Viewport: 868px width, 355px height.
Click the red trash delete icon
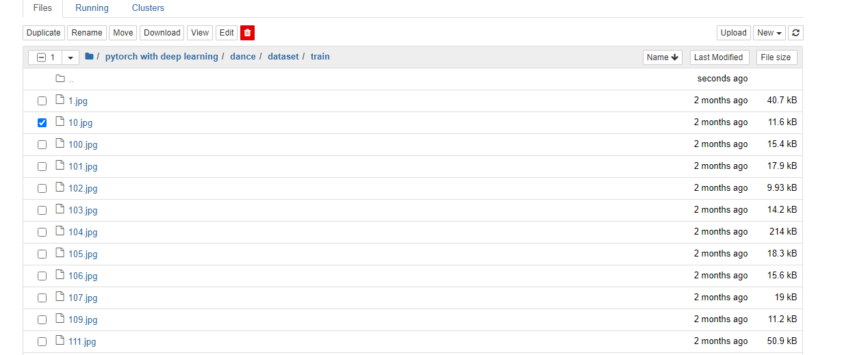pyautogui.click(x=248, y=33)
